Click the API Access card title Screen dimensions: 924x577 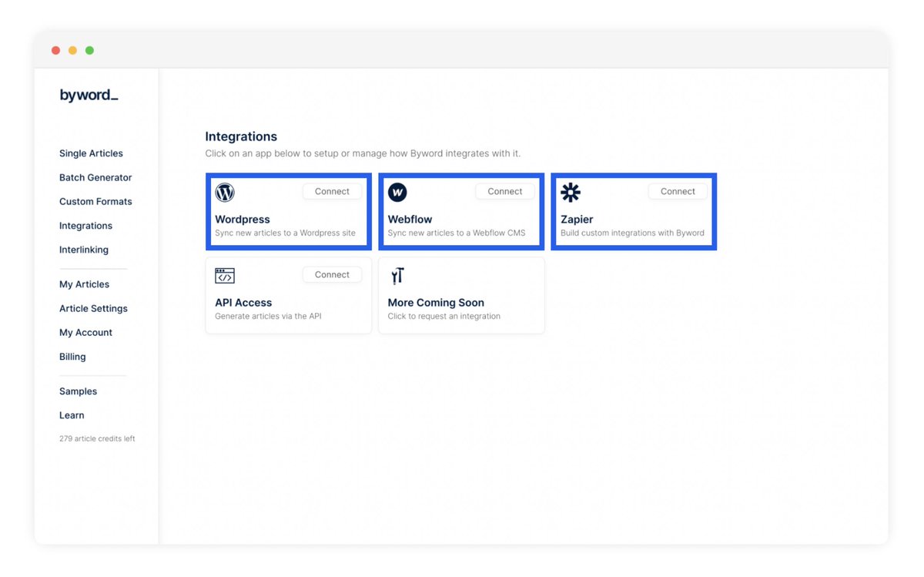(243, 303)
